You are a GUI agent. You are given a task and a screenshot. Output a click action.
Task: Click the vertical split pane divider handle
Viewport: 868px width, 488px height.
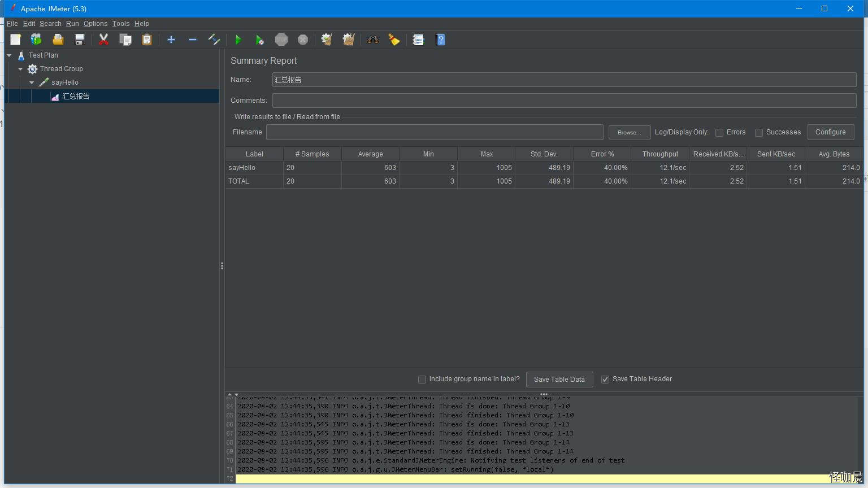222,265
